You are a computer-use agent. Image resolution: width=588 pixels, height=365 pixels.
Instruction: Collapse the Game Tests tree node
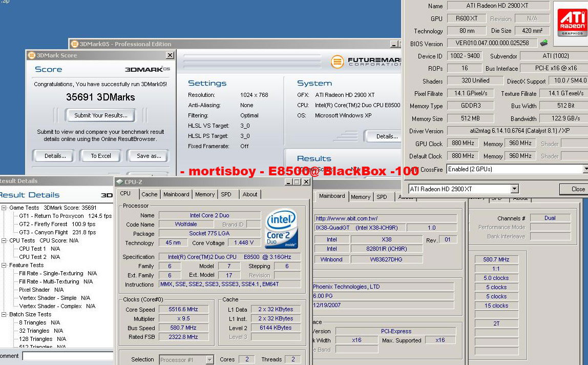[x=4, y=208]
